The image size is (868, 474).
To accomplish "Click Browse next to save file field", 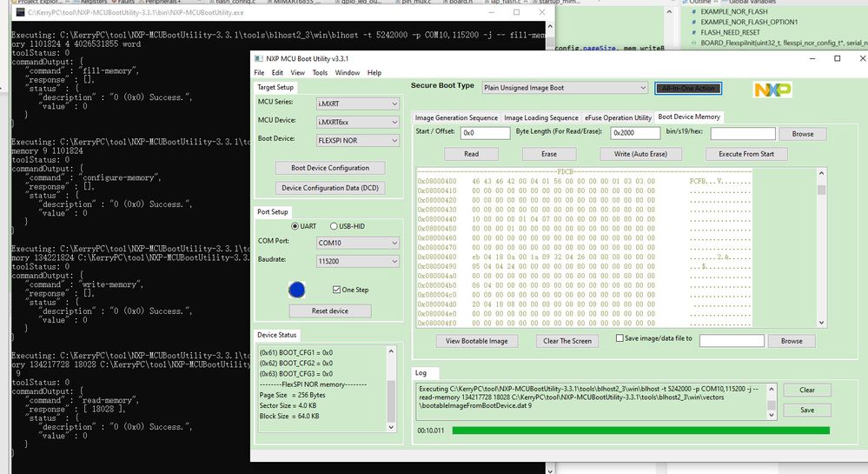I will pos(792,341).
